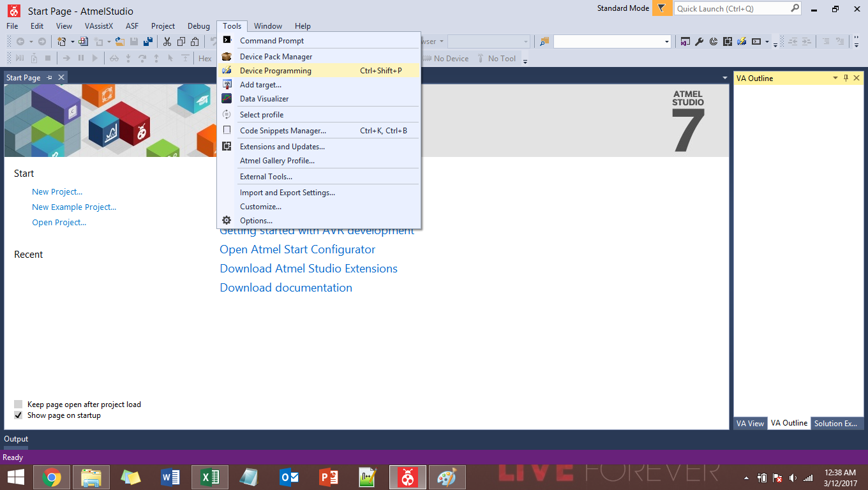Choose Select profile menu entry
Viewport: 868px width, 490px height.
coord(319,114)
